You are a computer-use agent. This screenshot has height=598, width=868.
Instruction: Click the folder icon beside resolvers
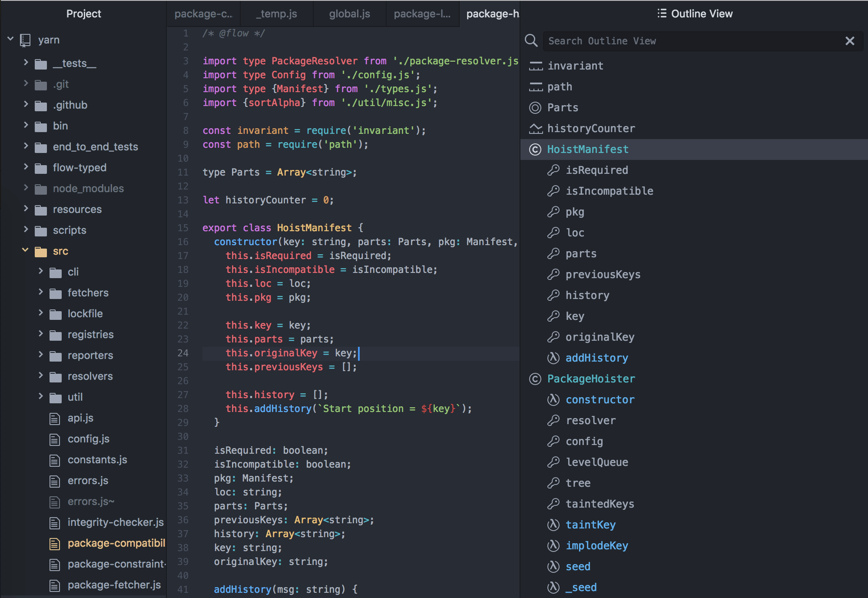pos(56,376)
